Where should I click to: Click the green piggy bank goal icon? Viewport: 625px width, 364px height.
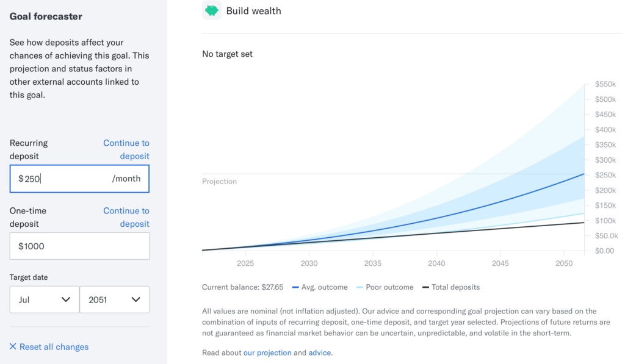point(212,10)
